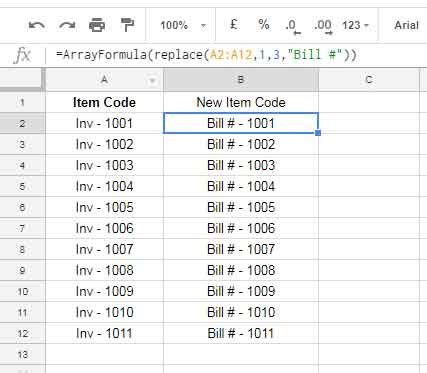Screen dimensions: 427x373
Task: Click the cell 'Bill # - 1009'
Action: coord(241,291)
